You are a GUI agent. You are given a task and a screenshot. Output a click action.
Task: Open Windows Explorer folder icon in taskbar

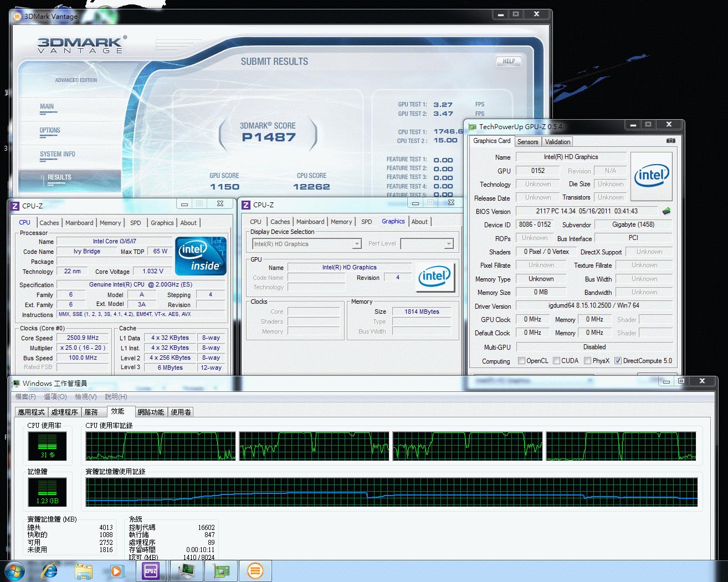point(84,571)
